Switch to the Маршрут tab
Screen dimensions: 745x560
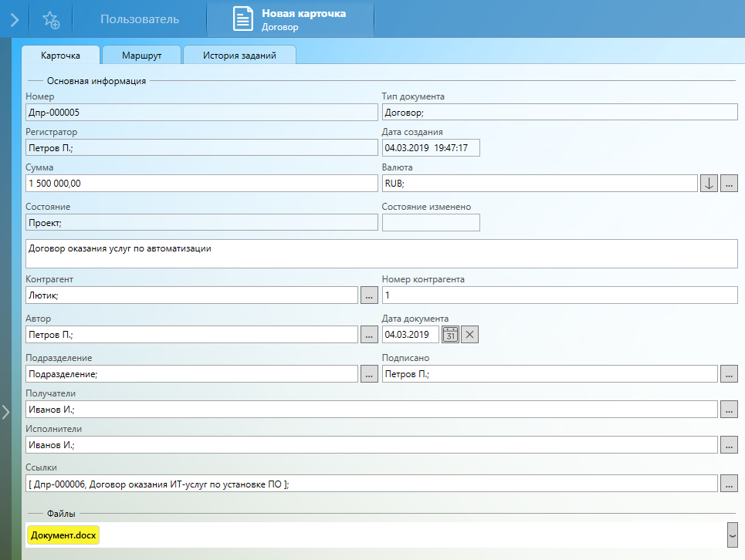click(141, 56)
